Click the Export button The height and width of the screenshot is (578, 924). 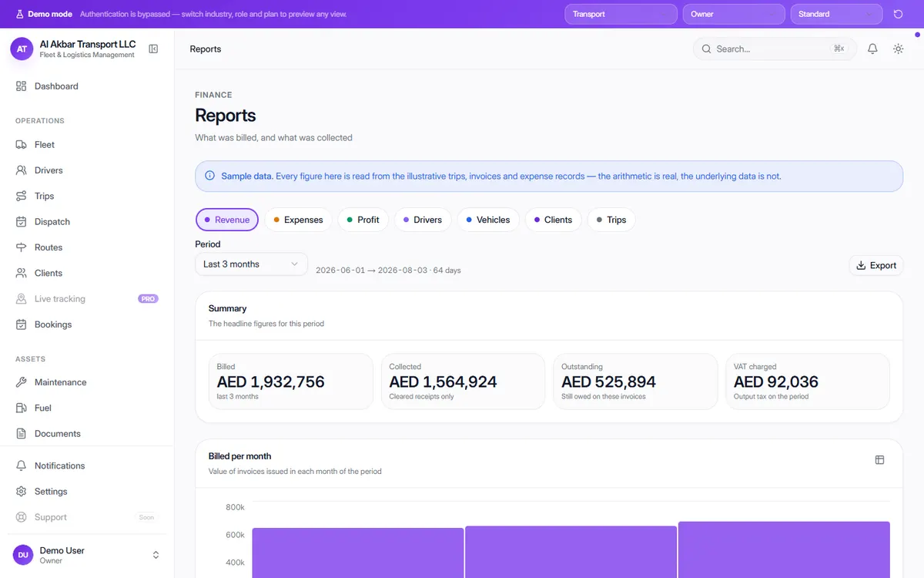tap(876, 265)
